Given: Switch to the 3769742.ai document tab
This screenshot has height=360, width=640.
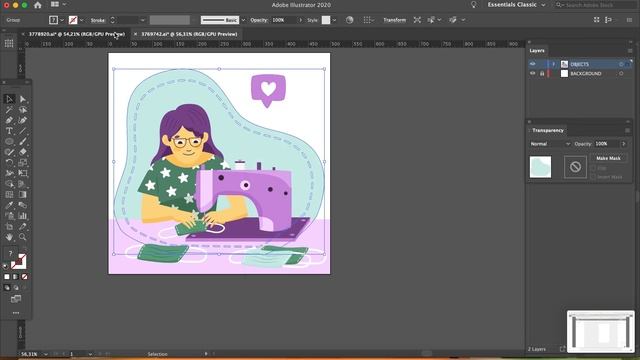Looking at the screenshot, I should pyautogui.click(x=189, y=34).
